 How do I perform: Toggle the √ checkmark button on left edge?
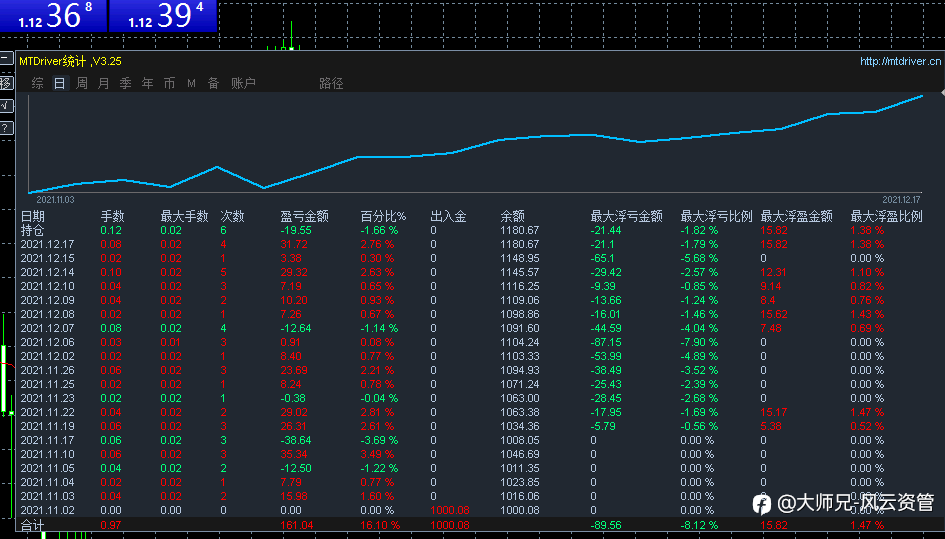(6, 106)
